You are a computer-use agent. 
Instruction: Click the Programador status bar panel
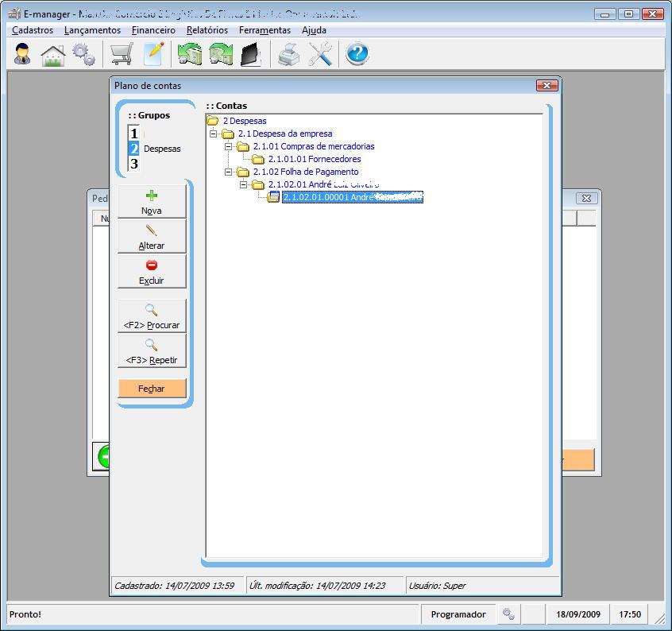[458, 614]
